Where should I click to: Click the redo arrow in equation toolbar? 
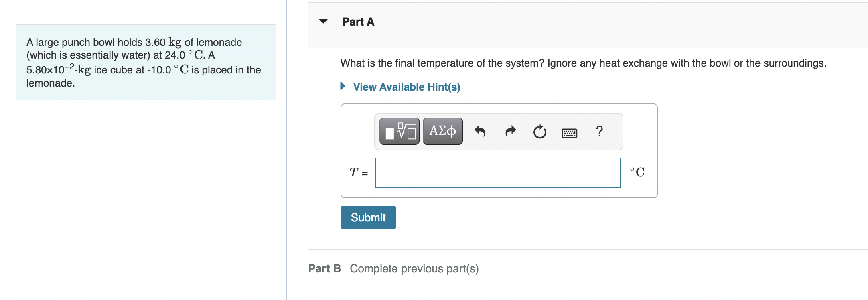click(x=510, y=132)
